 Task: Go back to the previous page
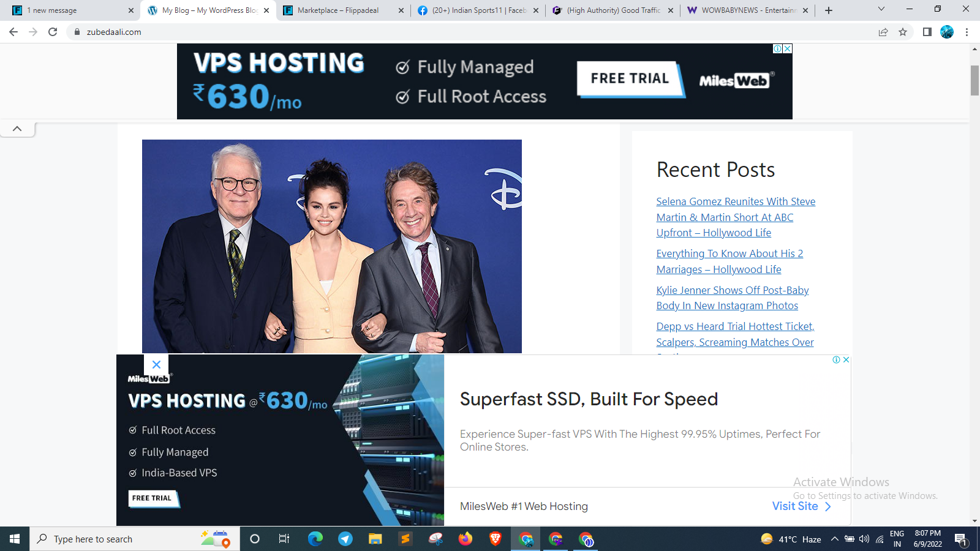click(13, 32)
